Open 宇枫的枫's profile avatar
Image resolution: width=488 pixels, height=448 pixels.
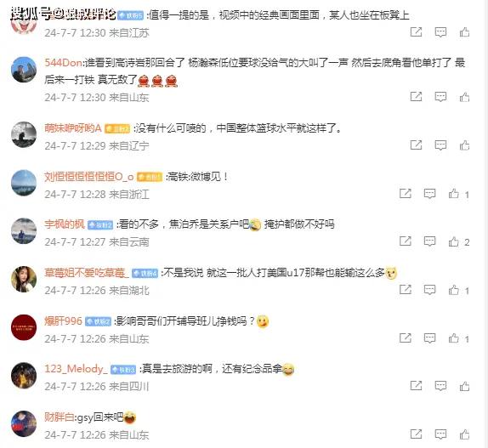click(x=24, y=231)
